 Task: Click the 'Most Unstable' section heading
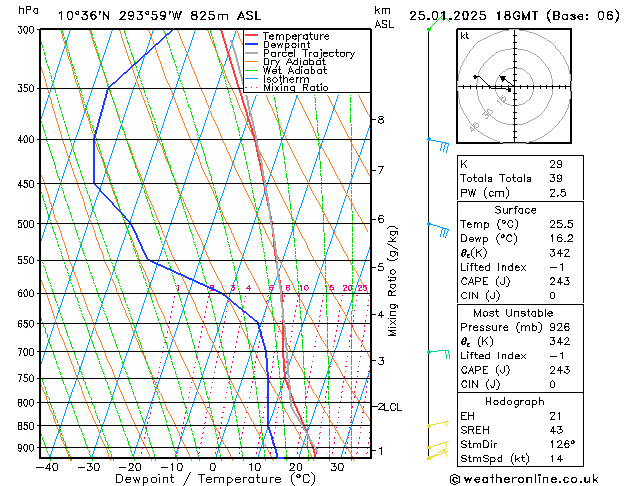tap(513, 313)
